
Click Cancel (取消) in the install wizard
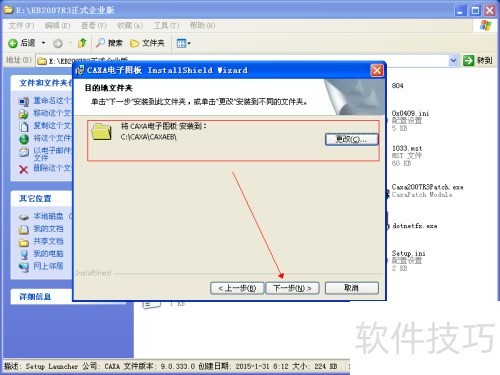pos(352,288)
